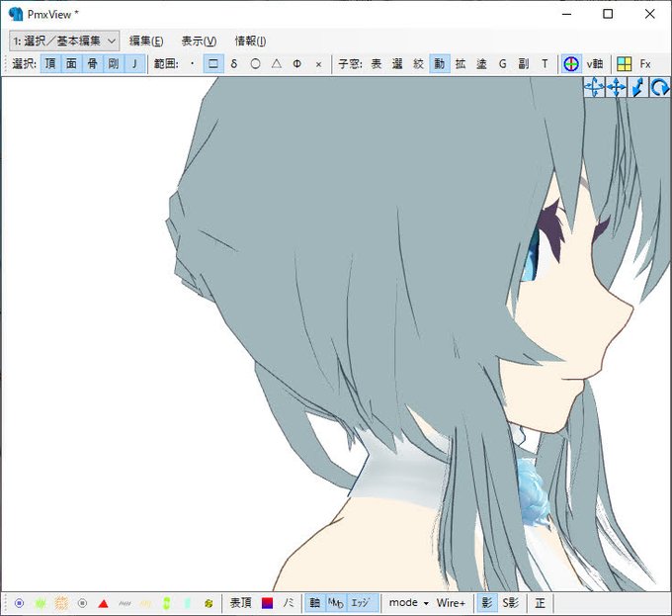Click the Wire+ button
This screenshot has height=616, width=672.
coord(451,603)
